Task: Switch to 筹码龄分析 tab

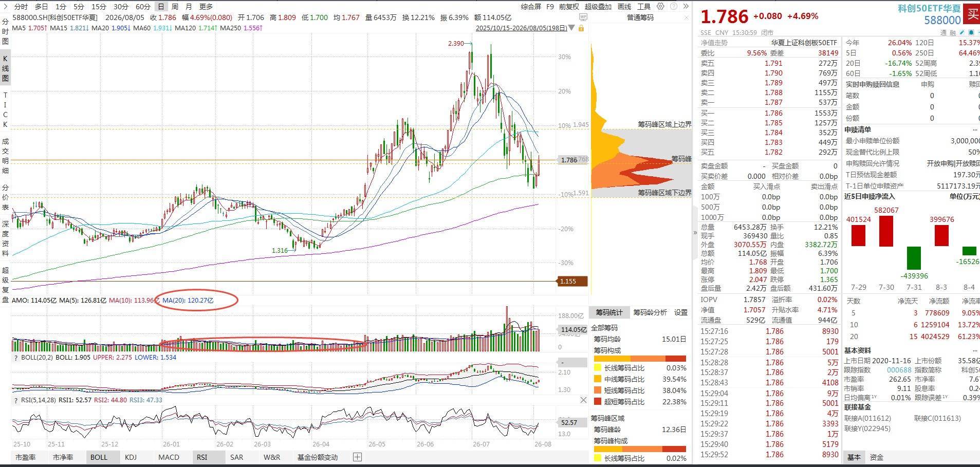Action: pos(650,312)
